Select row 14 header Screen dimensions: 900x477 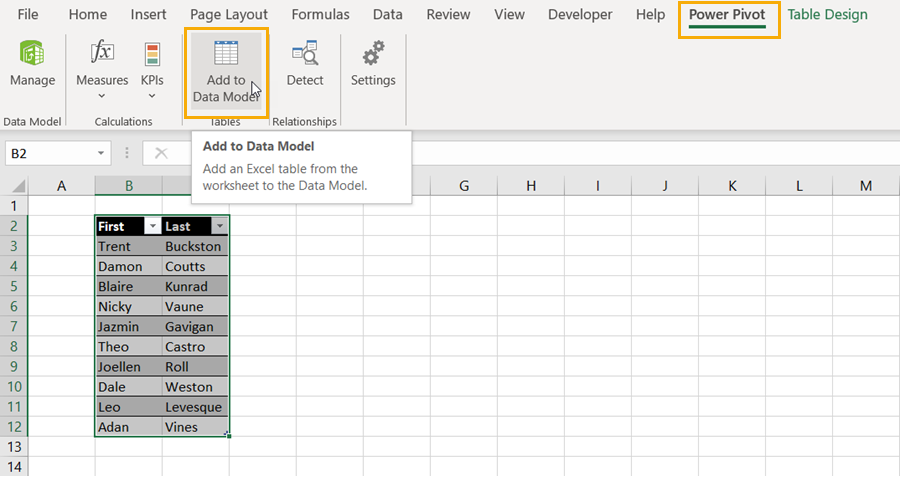point(14,467)
